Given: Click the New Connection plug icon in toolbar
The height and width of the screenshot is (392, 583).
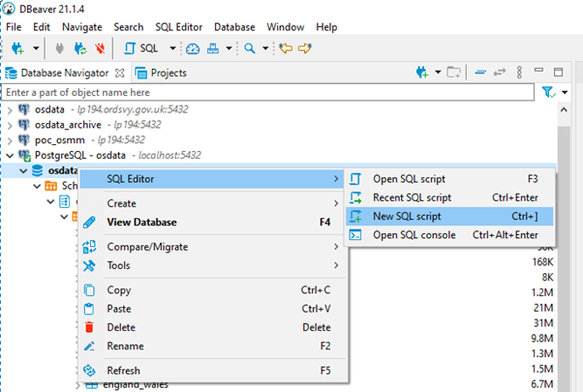Looking at the screenshot, I should pyautogui.click(x=16, y=47).
